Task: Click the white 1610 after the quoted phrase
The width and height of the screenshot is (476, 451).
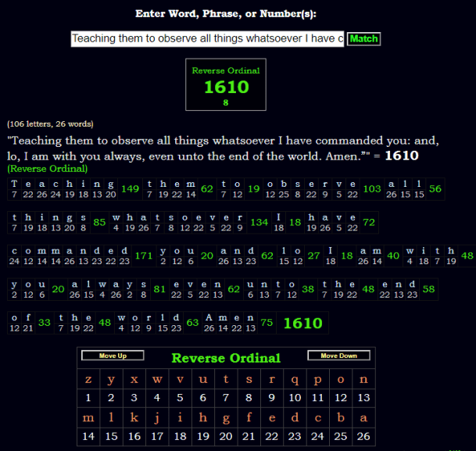Action: [402, 156]
